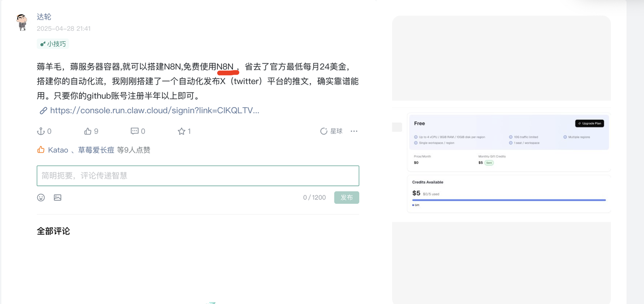Select the 小技巧 tag
The image size is (644, 304).
[x=53, y=44]
